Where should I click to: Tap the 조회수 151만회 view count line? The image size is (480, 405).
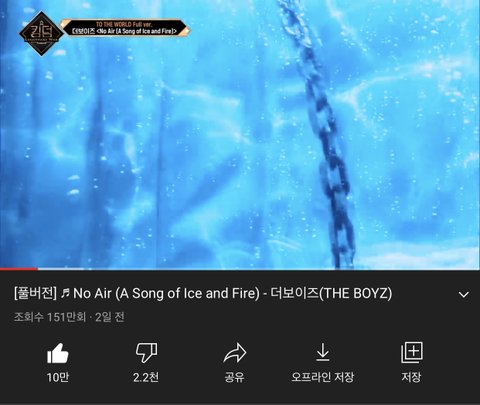pyautogui.click(x=69, y=317)
